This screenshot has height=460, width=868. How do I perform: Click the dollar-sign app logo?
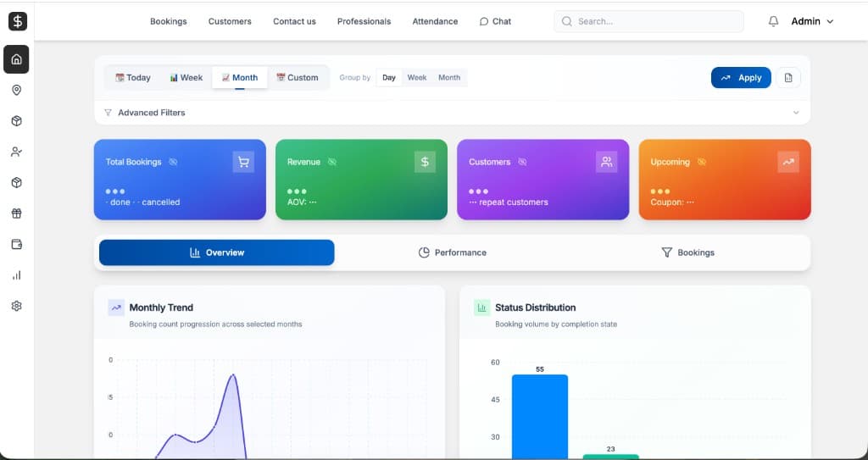[18, 21]
